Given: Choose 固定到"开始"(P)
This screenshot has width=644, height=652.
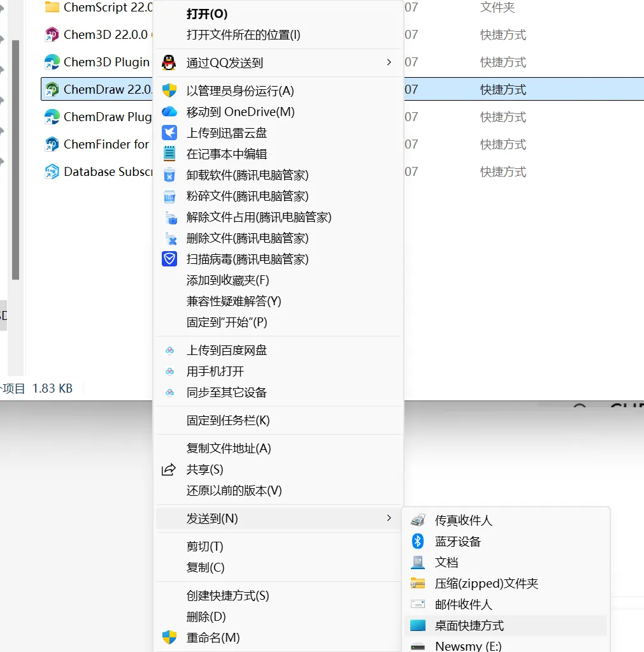Looking at the screenshot, I should [227, 322].
